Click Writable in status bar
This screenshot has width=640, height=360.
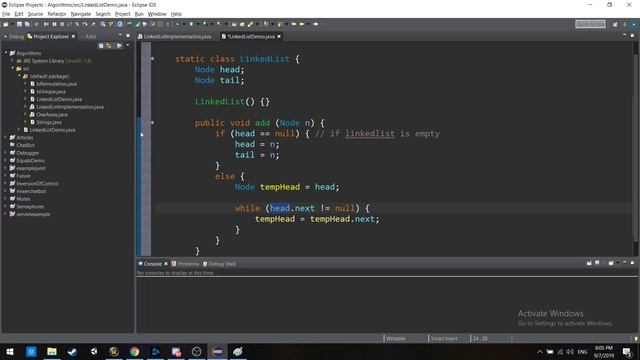click(396, 338)
